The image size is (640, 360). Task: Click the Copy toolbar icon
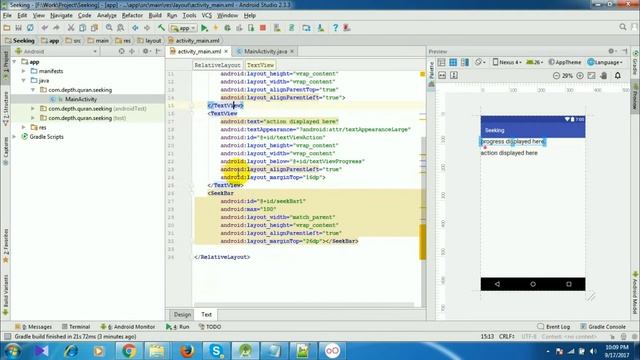point(82,28)
